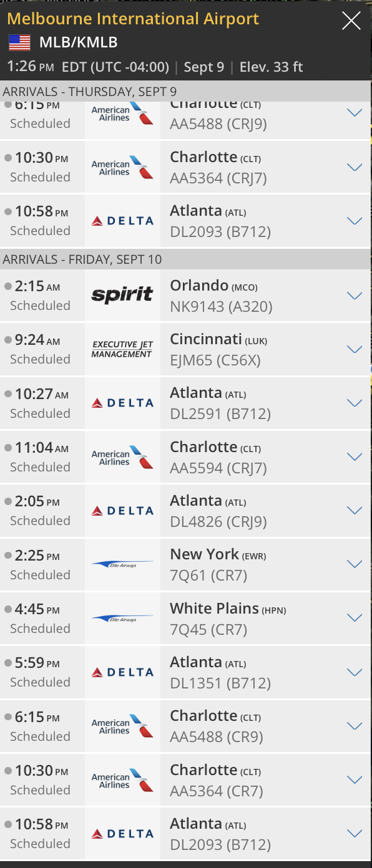Click the US flag icon
This screenshot has width=372, height=868.
[19, 43]
